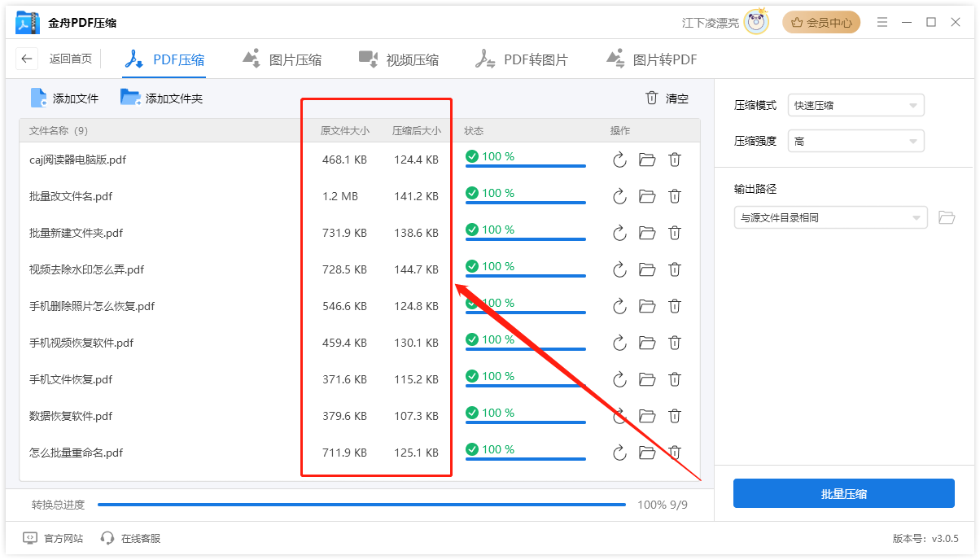Switch to the 图片转PDF tab
The height and width of the screenshot is (560, 980).
point(651,59)
